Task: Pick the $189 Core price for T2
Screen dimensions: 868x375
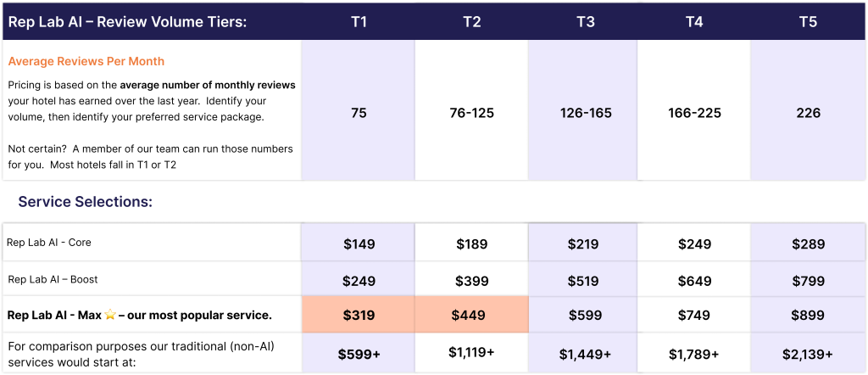Action: [472, 244]
